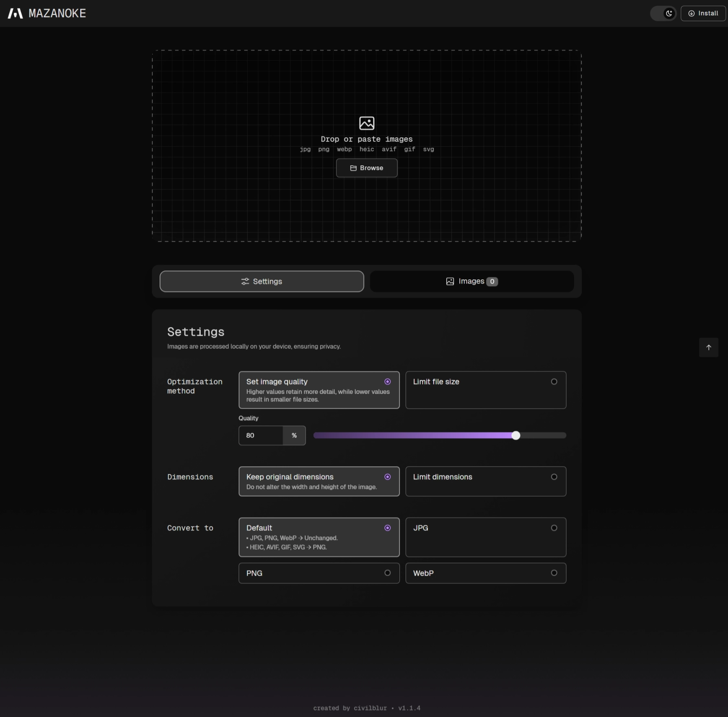Click the Mazanoke logo icon
Viewport: 728px width, 717px height.
[x=15, y=13]
